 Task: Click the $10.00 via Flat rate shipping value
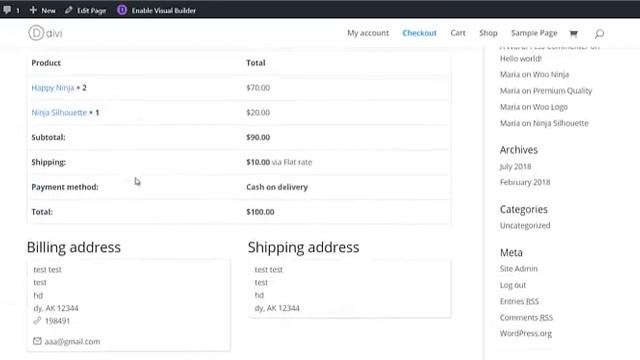[x=279, y=162]
